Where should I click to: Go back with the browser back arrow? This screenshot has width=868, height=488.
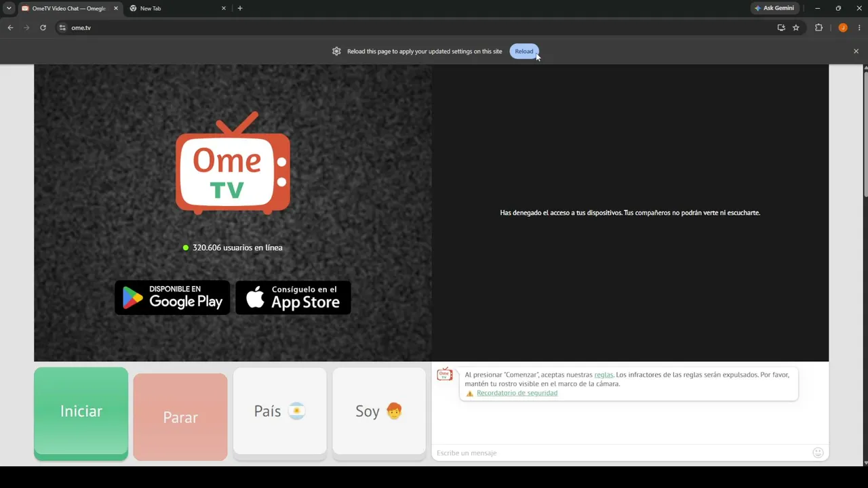(x=10, y=28)
